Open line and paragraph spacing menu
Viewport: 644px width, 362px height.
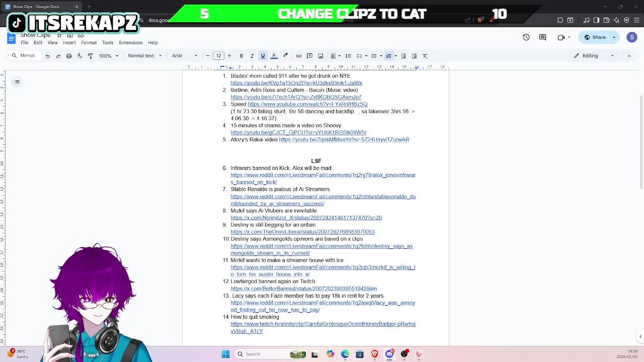point(348,56)
